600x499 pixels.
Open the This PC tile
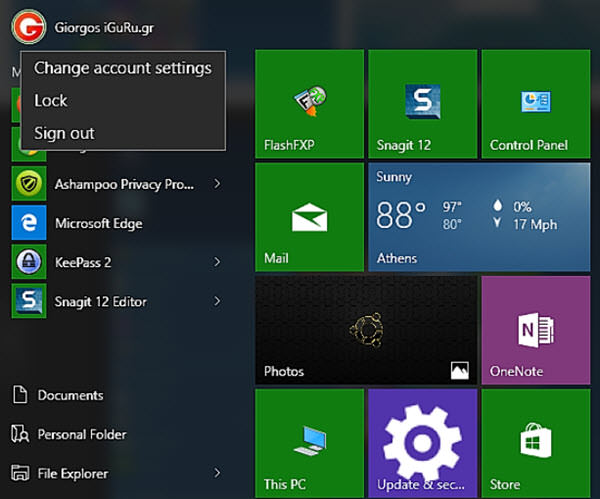click(310, 444)
